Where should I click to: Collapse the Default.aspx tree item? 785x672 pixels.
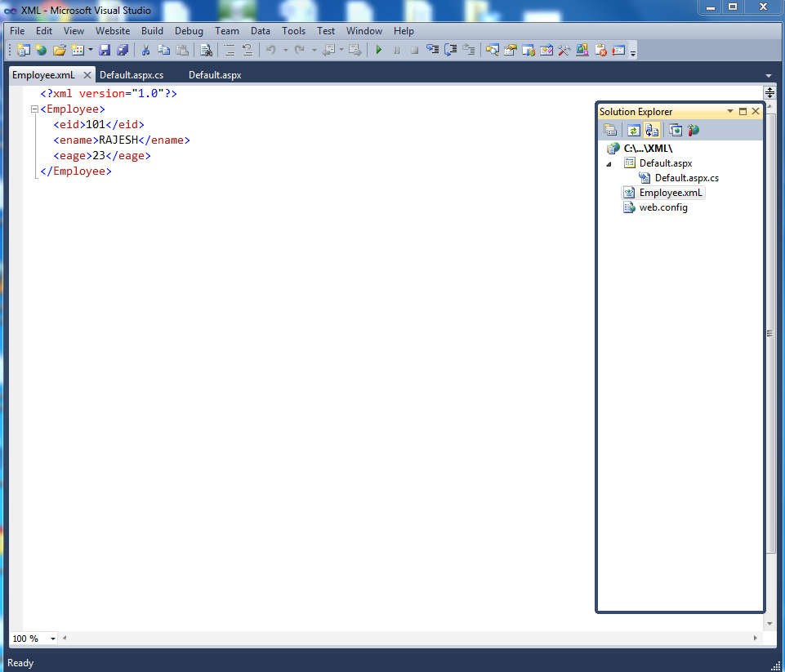607,163
